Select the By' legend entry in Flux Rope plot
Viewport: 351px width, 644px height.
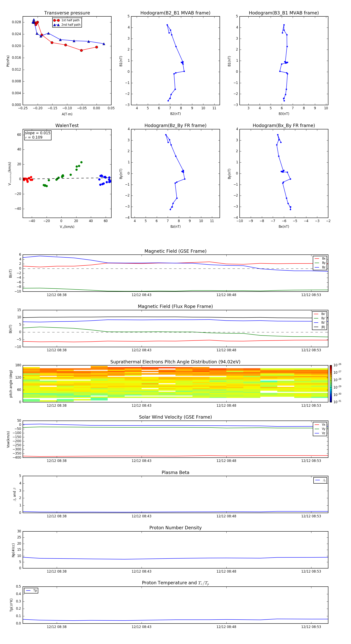[x=320, y=318]
